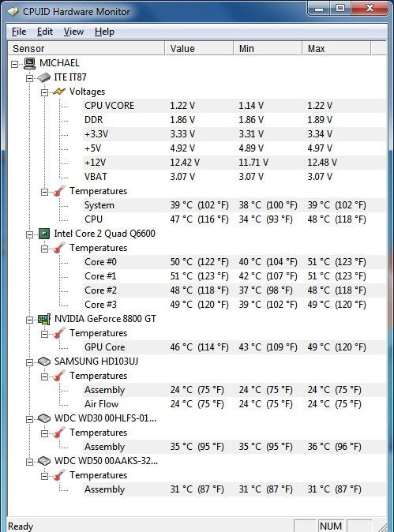Click thermometer icon under NVIDIA GeForce 8800 GT
Screen dimensions: 394x532
point(59,333)
